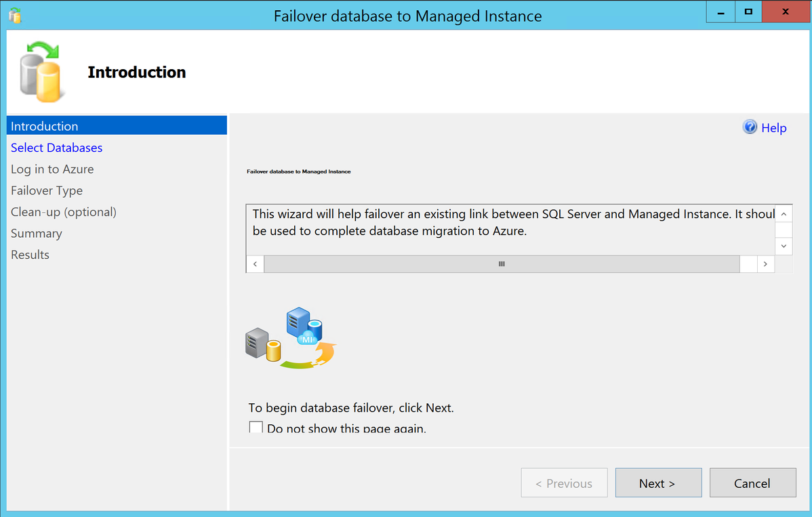Click the Cancel button
Screen dimensions: 812x517
coord(752,483)
